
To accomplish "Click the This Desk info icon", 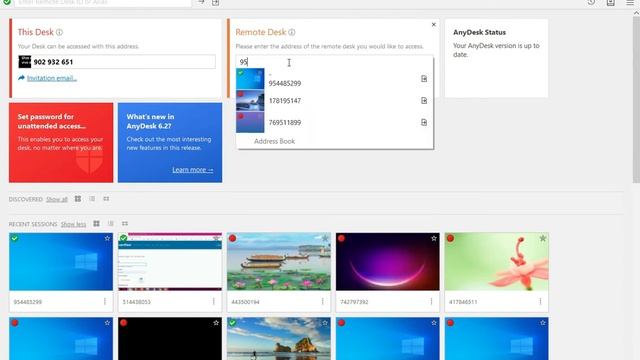I will pos(59,32).
